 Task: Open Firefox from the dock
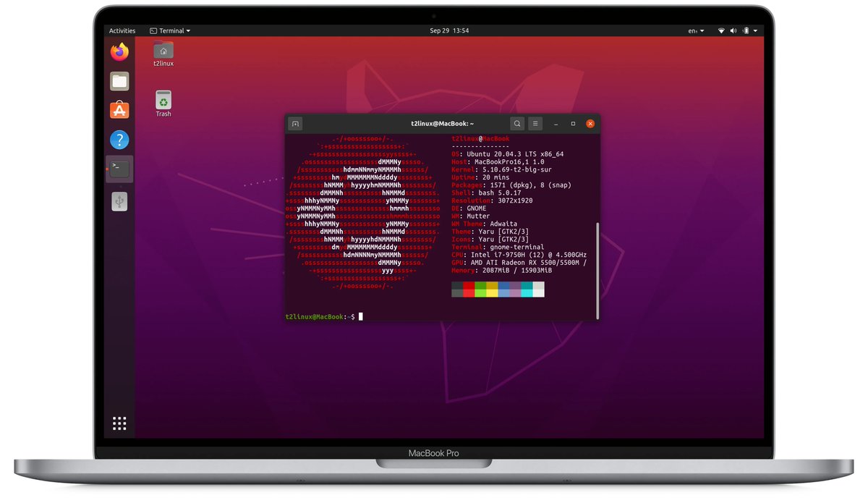[119, 51]
